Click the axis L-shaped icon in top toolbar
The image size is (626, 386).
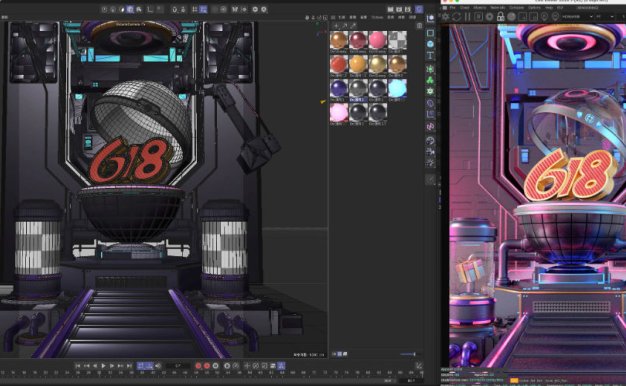[150, 9]
